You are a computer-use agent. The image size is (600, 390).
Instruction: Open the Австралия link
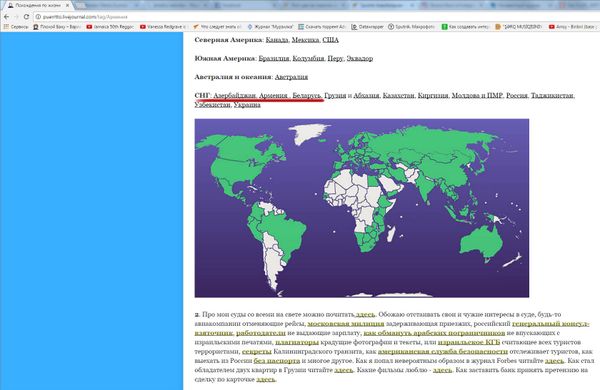coord(291,77)
